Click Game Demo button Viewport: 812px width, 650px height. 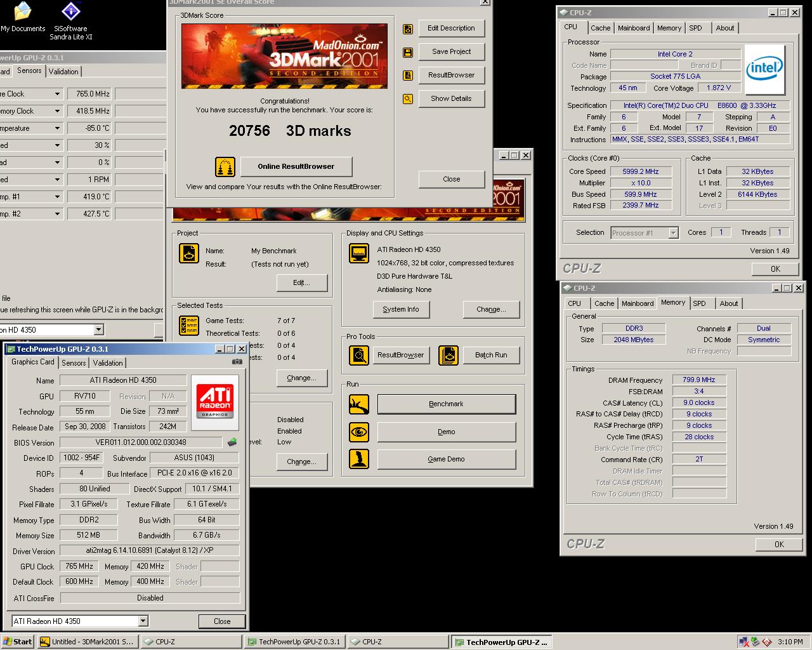[x=447, y=460]
